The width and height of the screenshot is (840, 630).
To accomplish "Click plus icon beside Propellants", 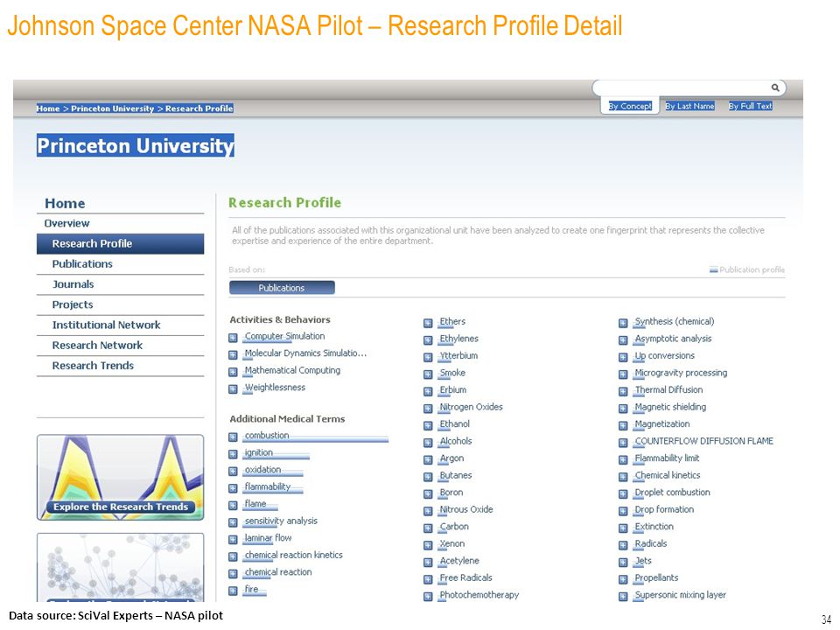I will [622, 579].
